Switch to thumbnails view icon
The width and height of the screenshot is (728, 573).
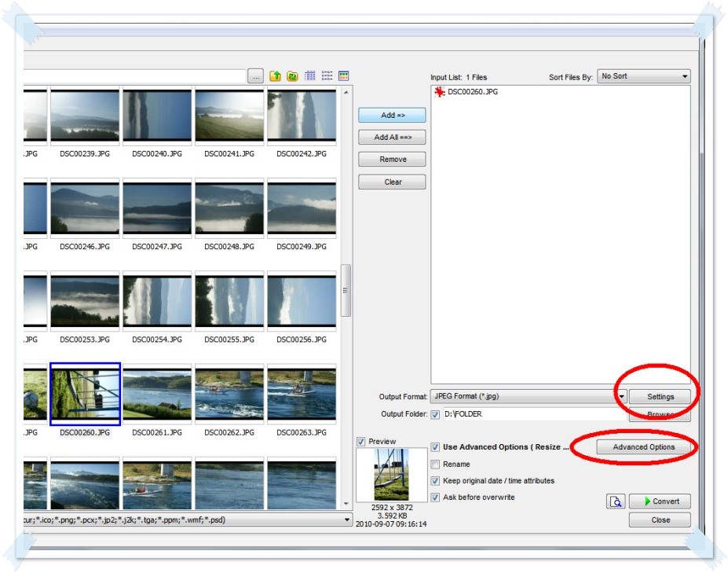(x=343, y=76)
